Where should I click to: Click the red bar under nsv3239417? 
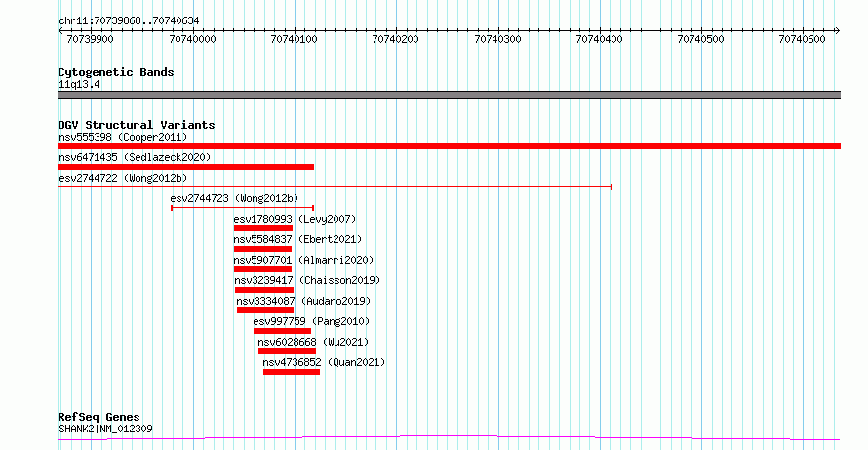264,290
